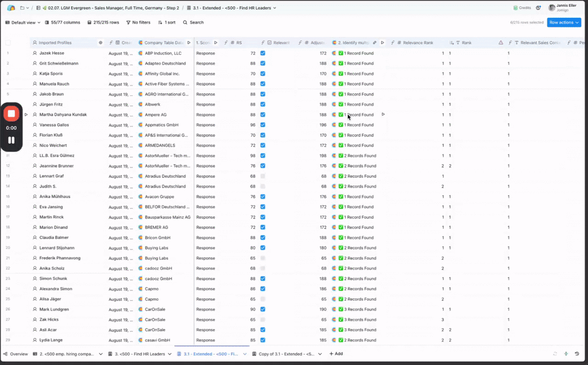Open the history icon at bottom right
588x365 pixels.
pos(577,354)
